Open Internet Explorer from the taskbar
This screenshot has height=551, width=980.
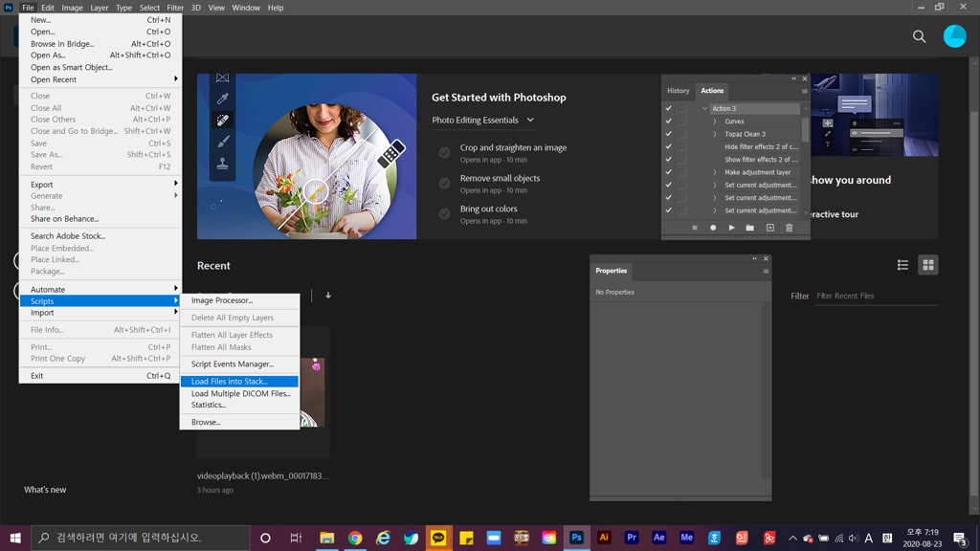(x=383, y=538)
